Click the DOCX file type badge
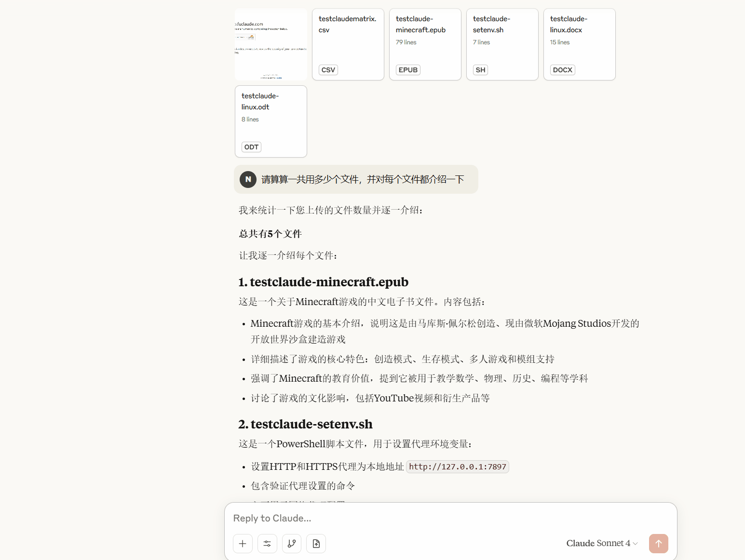Viewport: 745px width, 560px height. click(x=563, y=70)
